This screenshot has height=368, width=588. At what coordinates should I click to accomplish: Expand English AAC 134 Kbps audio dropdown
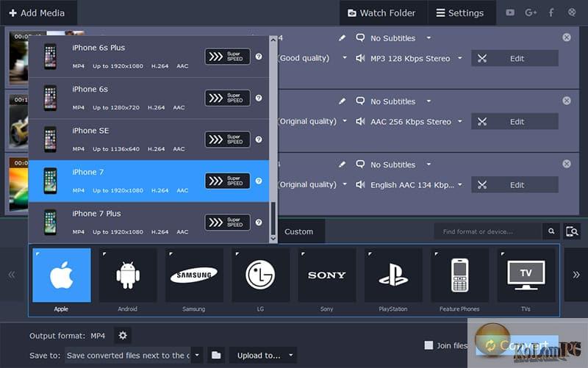click(x=460, y=185)
